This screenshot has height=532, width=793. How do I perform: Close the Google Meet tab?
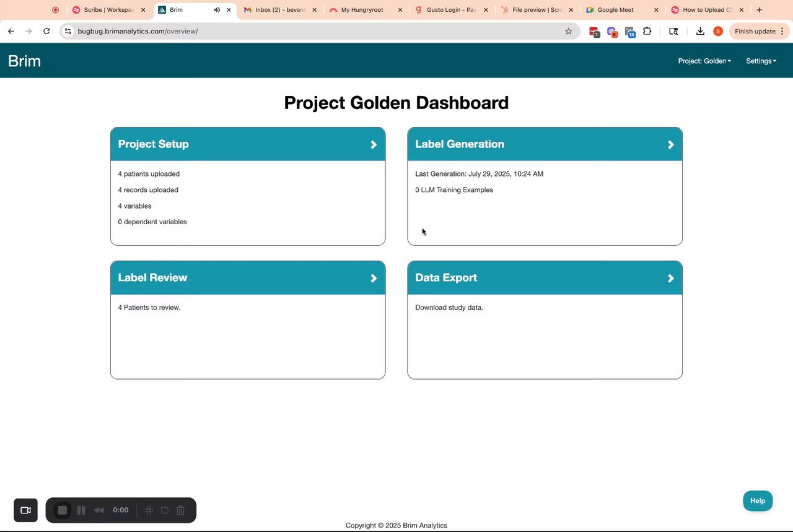pos(656,10)
